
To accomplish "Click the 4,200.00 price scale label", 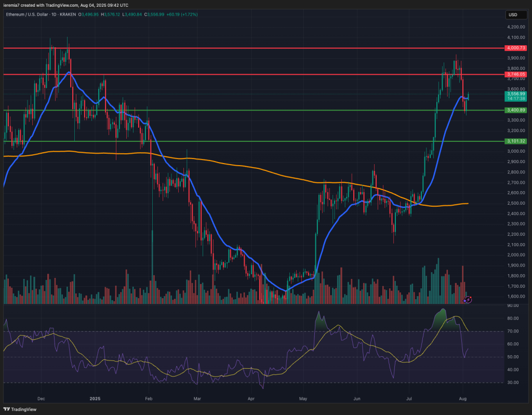I will click(x=516, y=27).
